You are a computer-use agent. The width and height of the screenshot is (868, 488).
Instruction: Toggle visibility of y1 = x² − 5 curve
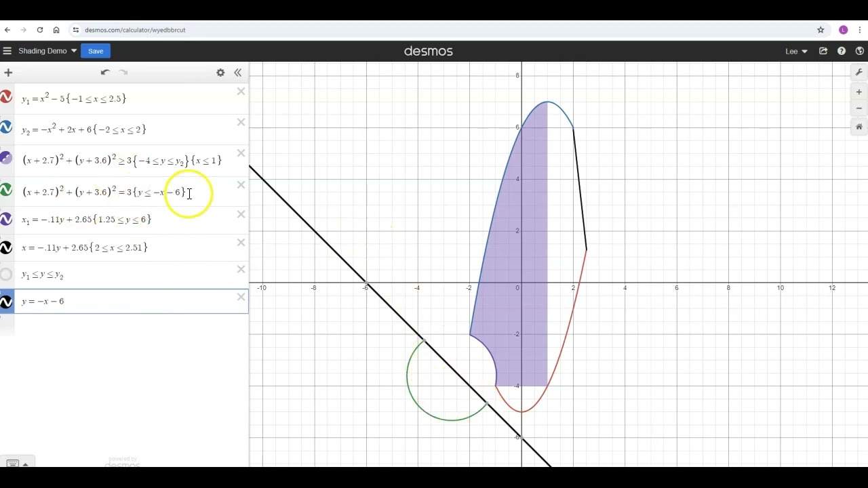6,98
